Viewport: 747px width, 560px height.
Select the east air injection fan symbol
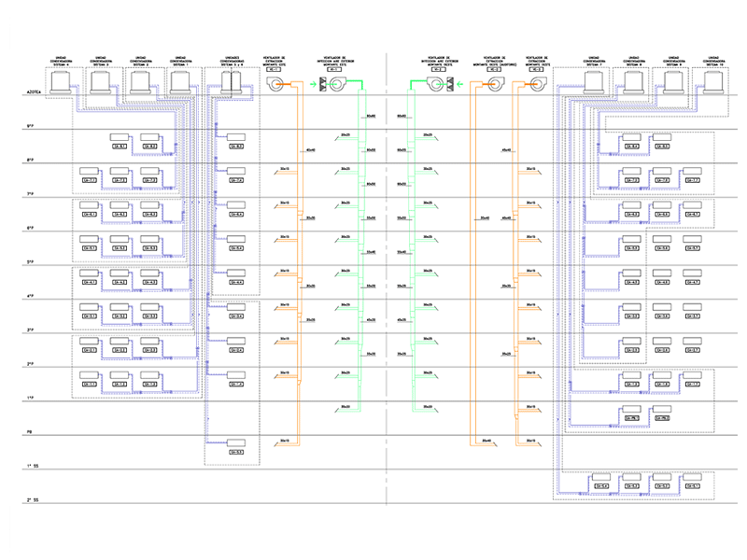tap(337, 85)
